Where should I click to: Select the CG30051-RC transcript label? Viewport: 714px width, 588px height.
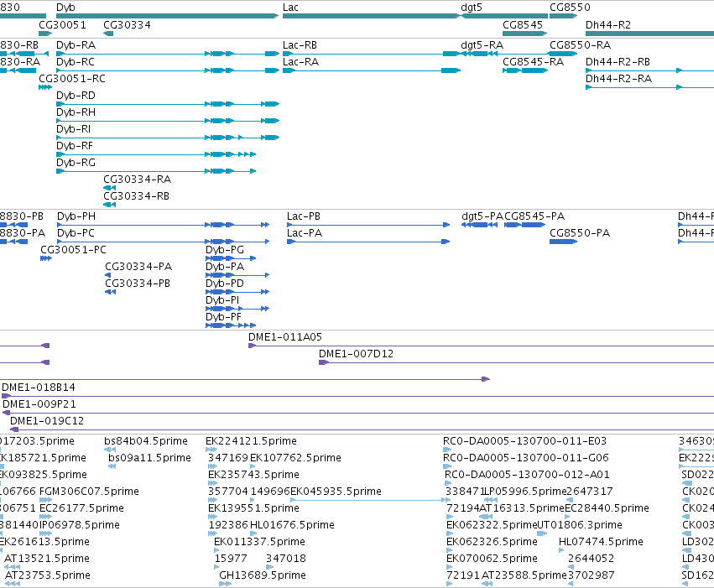72,79
